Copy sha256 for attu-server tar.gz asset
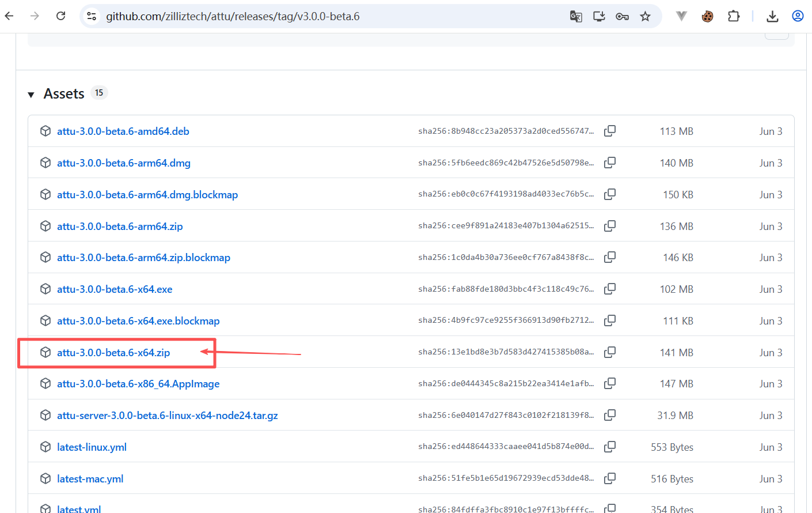Viewport: 812px width, 513px height. 610,415
